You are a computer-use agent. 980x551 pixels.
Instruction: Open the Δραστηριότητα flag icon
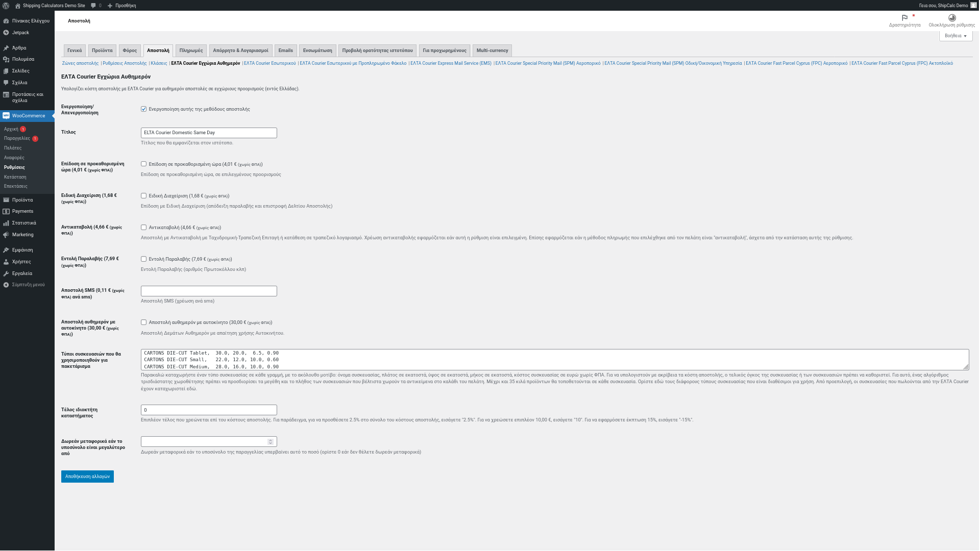click(x=904, y=18)
